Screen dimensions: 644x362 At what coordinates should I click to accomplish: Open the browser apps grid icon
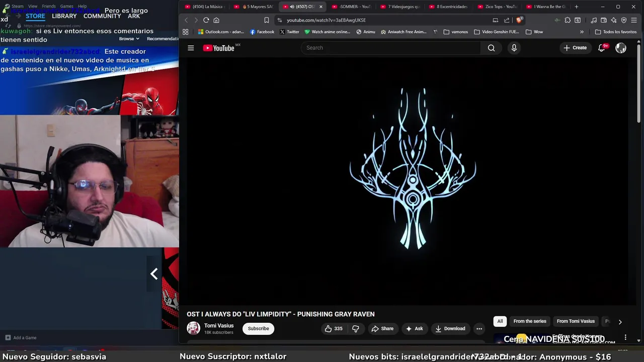point(185,32)
